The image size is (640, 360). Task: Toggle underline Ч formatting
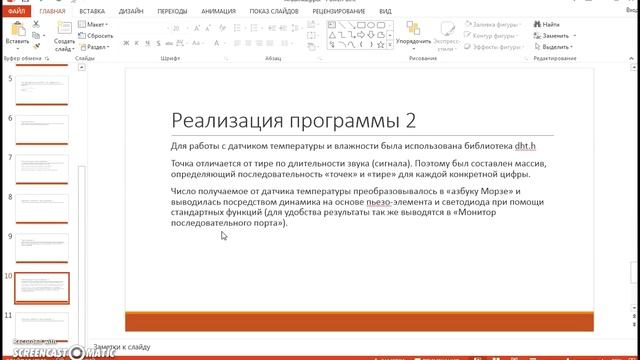click(x=147, y=43)
